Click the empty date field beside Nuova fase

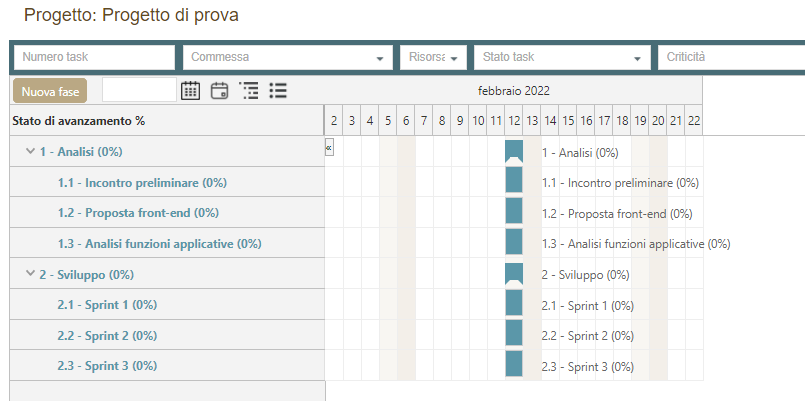[139, 91]
